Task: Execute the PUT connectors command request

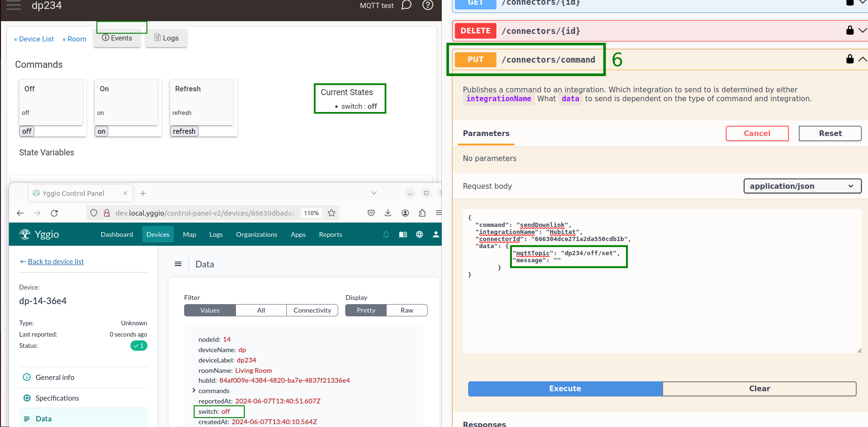Action: pyautogui.click(x=565, y=388)
